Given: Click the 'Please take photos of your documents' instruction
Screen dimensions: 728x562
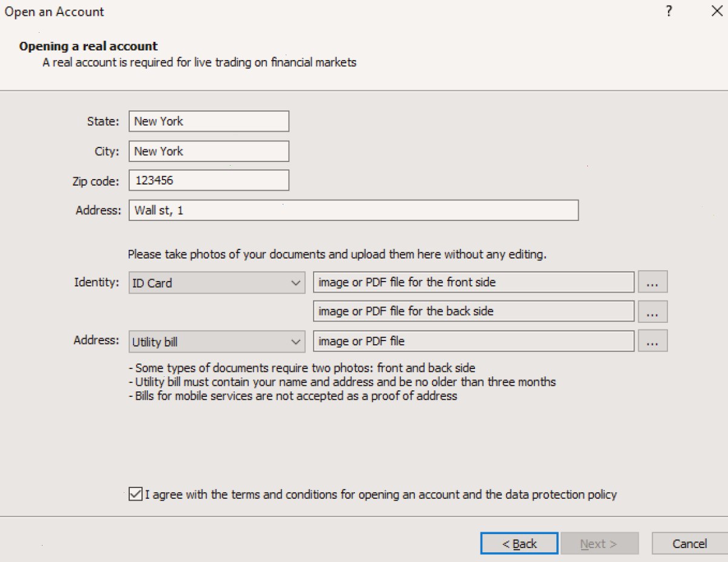Looking at the screenshot, I should coord(337,254).
